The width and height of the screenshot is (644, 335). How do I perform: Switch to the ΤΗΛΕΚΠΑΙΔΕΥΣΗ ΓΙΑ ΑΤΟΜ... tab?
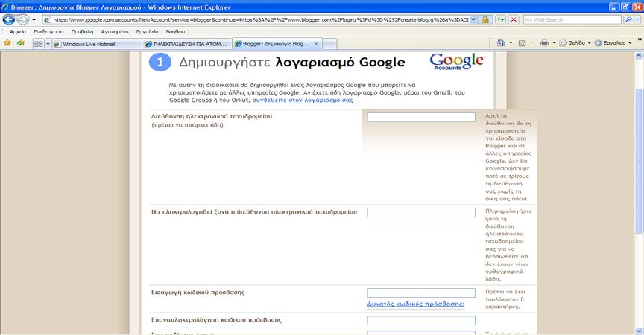(x=187, y=44)
